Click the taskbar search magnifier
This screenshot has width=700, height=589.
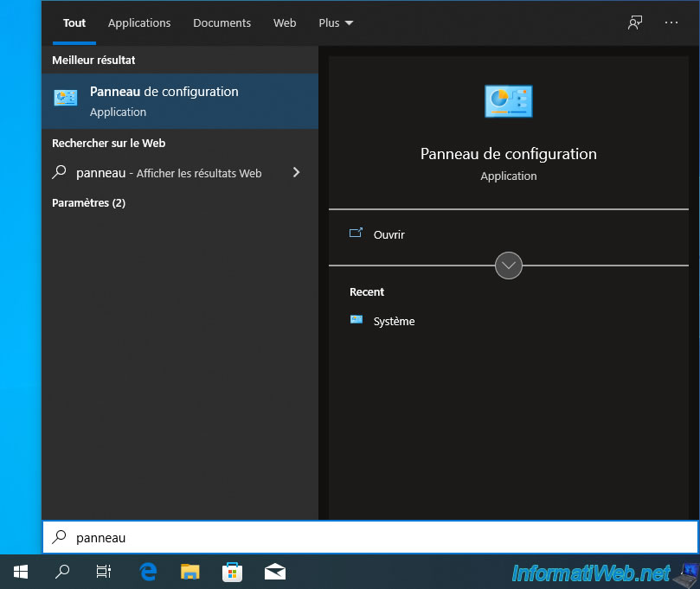[62, 572]
